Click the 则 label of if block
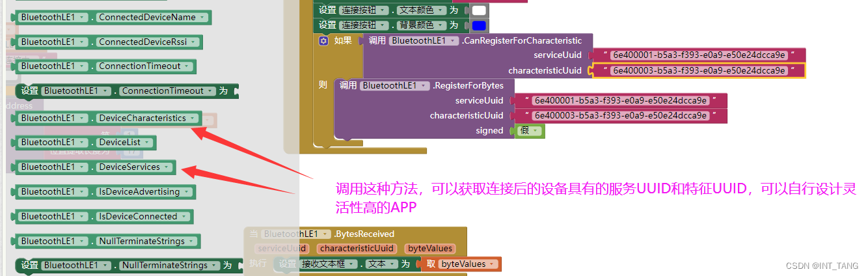The image size is (868, 276). point(323,85)
